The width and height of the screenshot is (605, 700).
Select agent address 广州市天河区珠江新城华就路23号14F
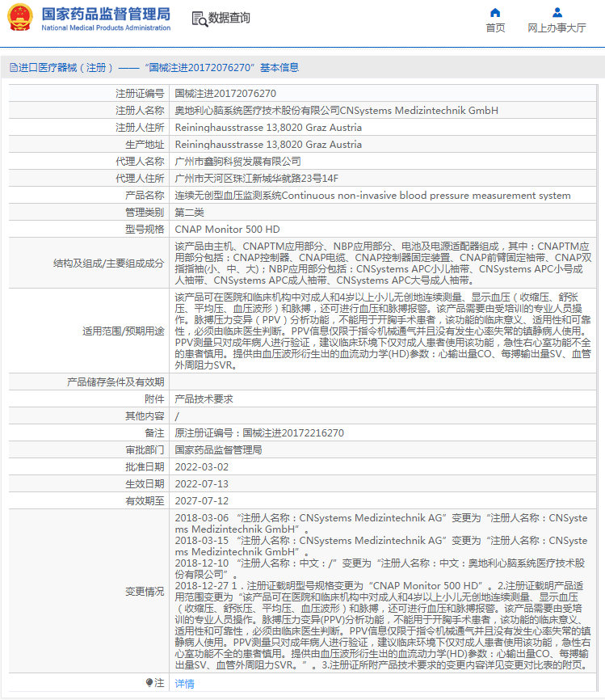(257, 179)
